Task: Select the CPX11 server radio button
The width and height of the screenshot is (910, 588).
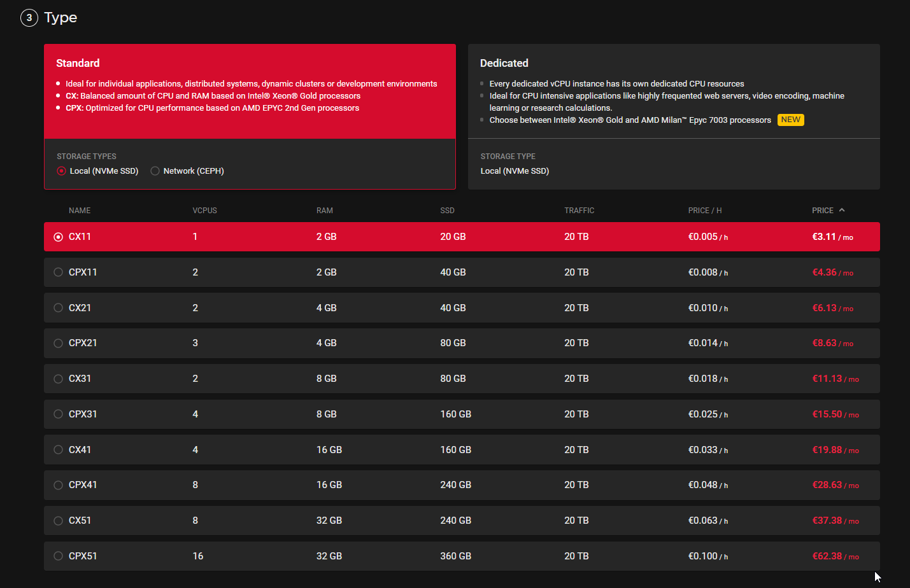Action: (58, 272)
